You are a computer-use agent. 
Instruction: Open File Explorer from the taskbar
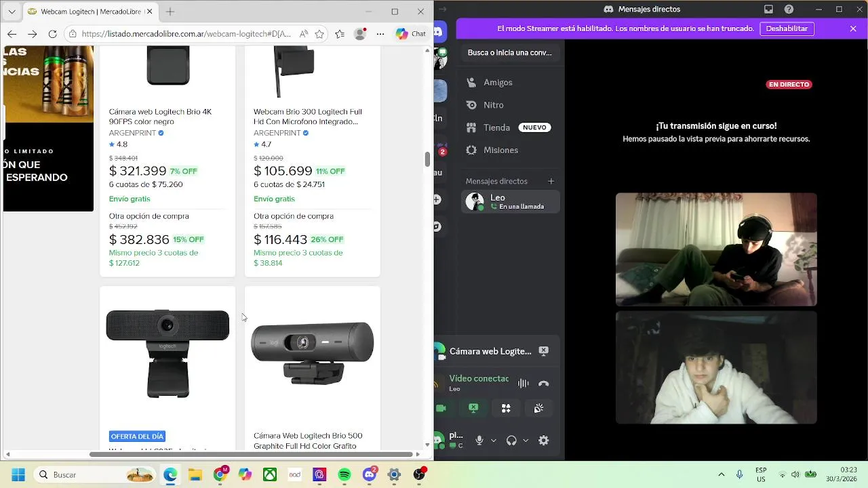pyautogui.click(x=195, y=474)
